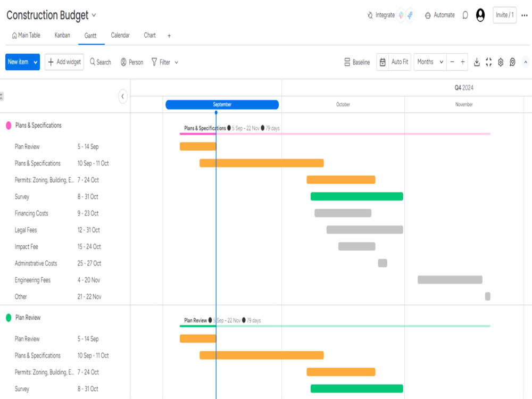Click the small Adminstrative Costs bar
This screenshot has height=399, width=532.
click(x=383, y=263)
